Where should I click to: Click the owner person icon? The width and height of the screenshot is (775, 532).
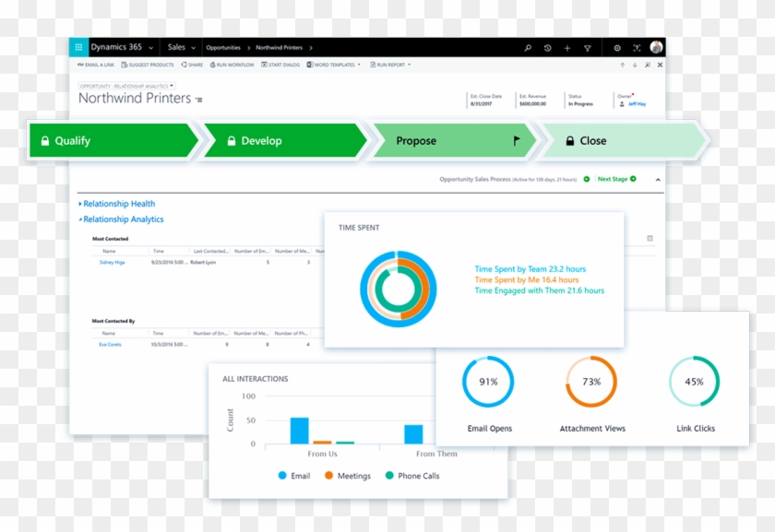coord(622,104)
